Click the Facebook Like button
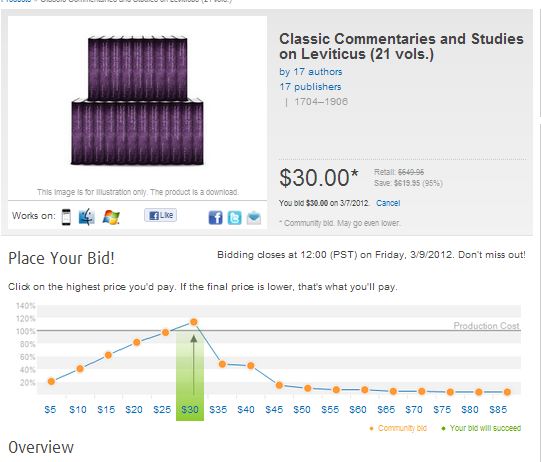Image resolution: width=541 pixels, height=462 pixels. [160, 215]
